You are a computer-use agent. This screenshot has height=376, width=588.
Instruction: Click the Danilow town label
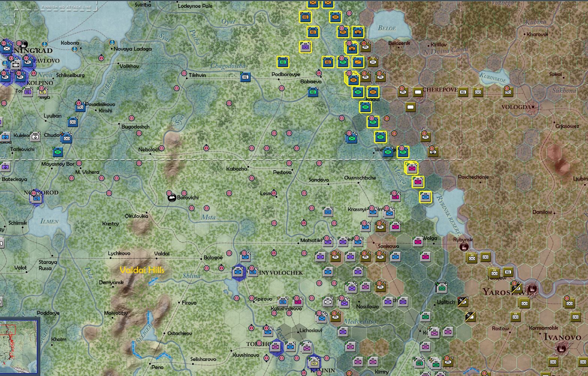pyautogui.click(x=542, y=212)
